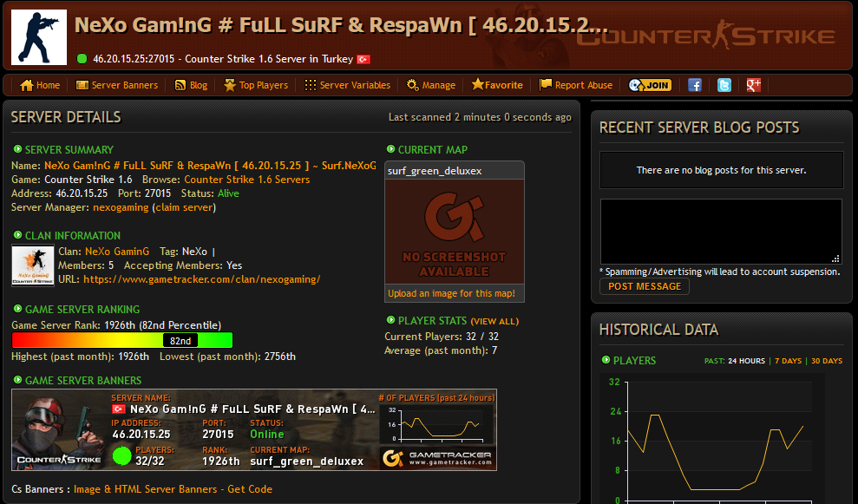Click the JOIN server button
This screenshot has width=858, height=504.
point(650,85)
